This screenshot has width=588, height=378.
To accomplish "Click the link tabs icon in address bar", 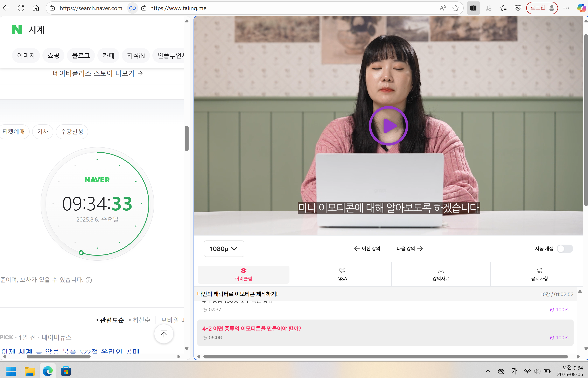I will click(x=133, y=8).
